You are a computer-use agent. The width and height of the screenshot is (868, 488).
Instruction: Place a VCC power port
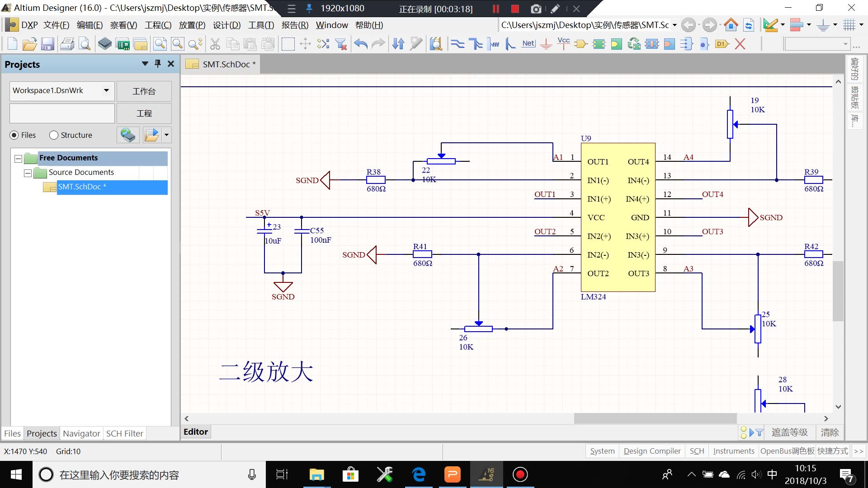(x=563, y=44)
